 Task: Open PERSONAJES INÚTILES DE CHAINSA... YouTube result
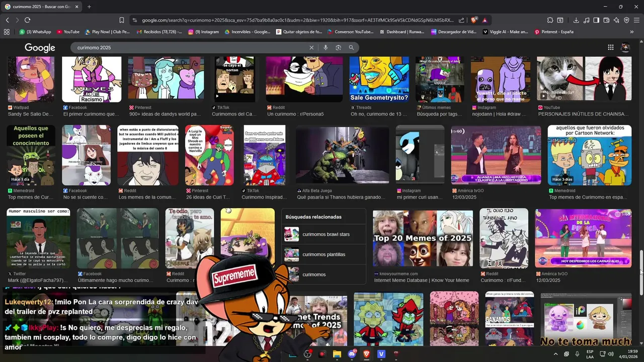pyautogui.click(x=583, y=114)
